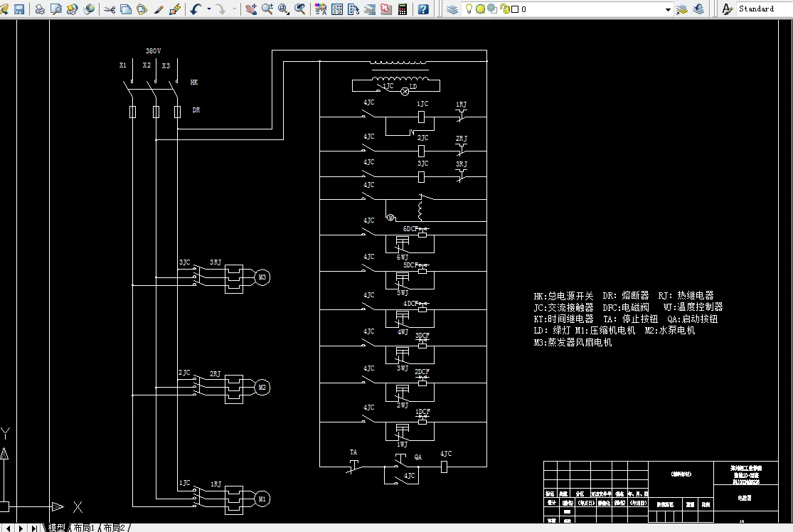The height and width of the screenshot is (532, 793).
Task: Toggle layer 0 freeze sun icon
Action: tap(481, 9)
